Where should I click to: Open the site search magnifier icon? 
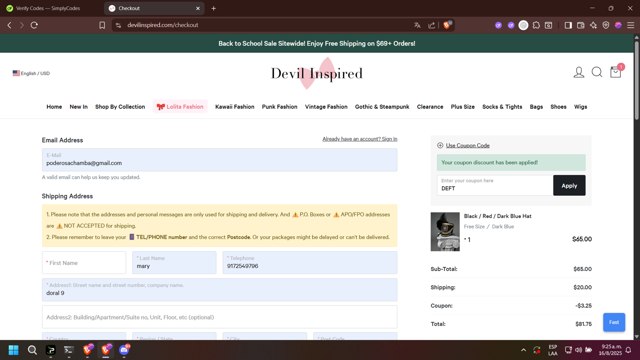597,72
